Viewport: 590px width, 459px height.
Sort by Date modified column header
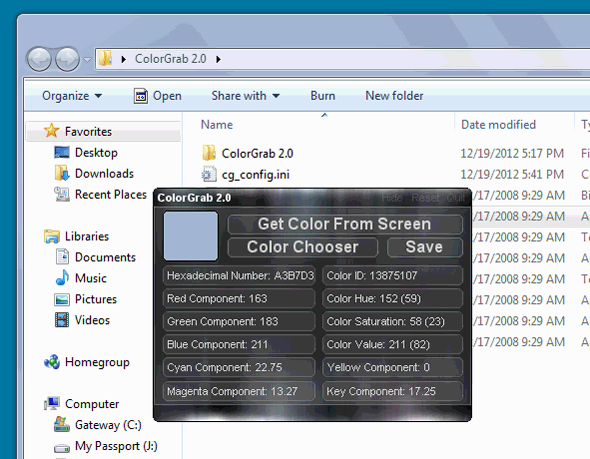click(x=498, y=125)
